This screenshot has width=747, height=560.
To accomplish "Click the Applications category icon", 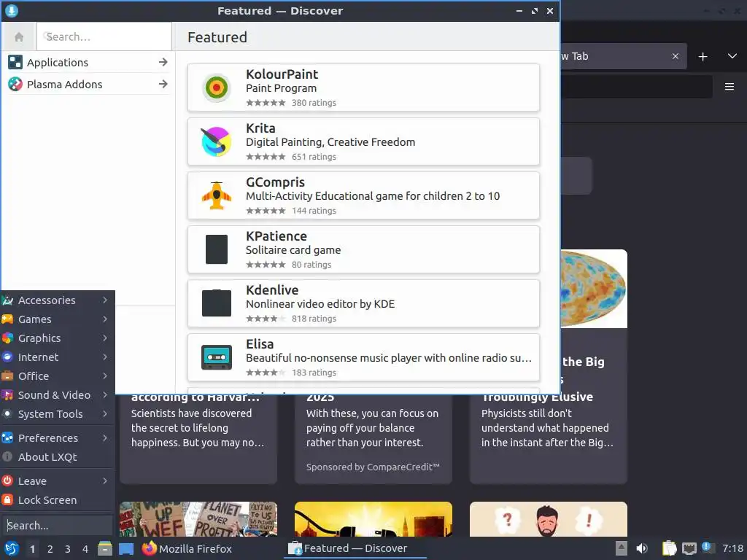I will [15, 63].
